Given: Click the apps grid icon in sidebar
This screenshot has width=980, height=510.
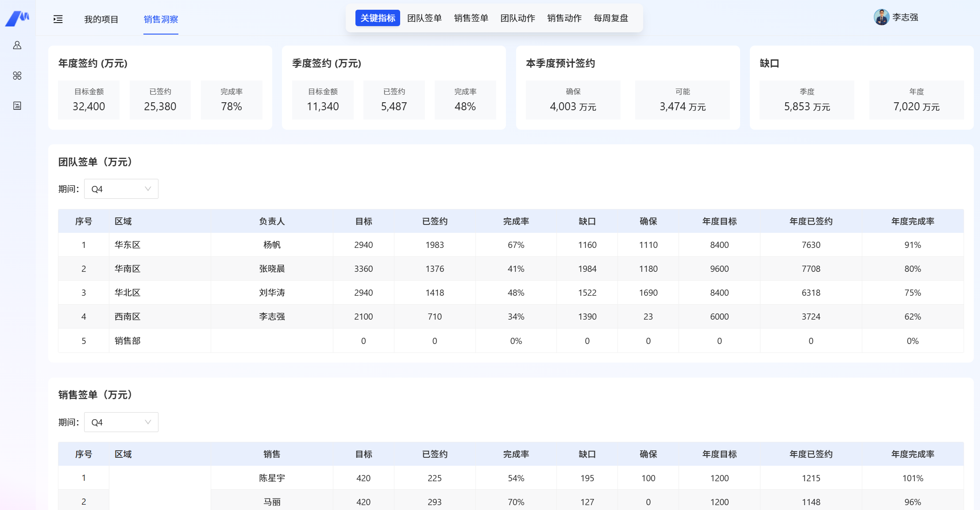Looking at the screenshot, I should pyautogui.click(x=17, y=75).
